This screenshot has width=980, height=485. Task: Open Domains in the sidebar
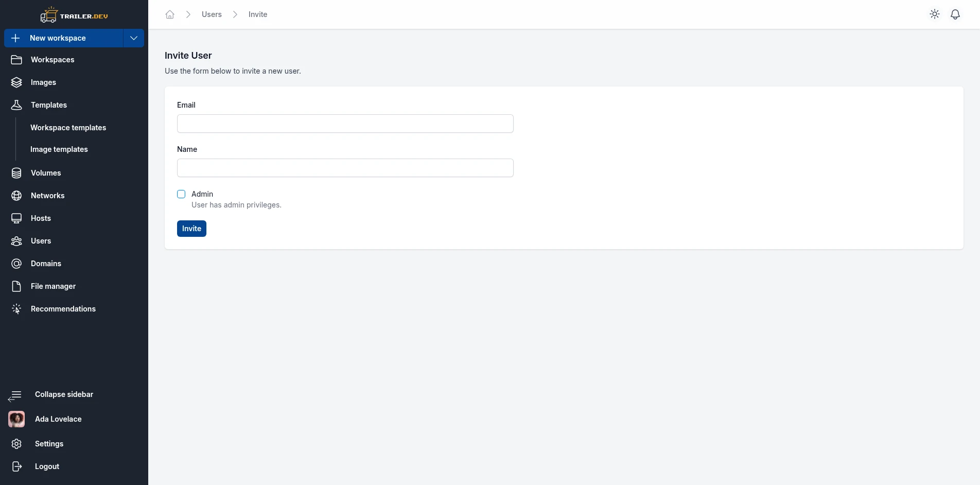(x=46, y=264)
